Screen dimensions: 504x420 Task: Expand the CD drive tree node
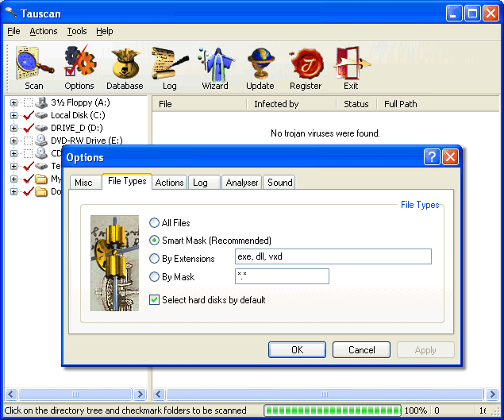[x=13, y=153]
